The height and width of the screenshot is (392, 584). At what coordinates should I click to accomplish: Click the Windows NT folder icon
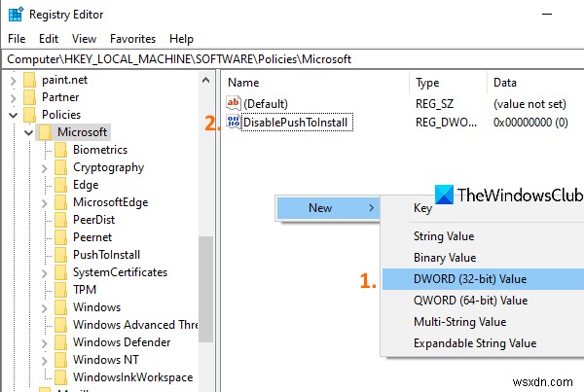pyautogui.click(x=60, y=360)
